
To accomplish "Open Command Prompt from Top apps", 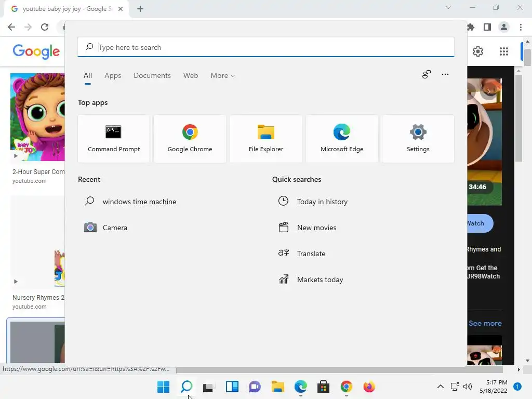I will coord(114,138).
